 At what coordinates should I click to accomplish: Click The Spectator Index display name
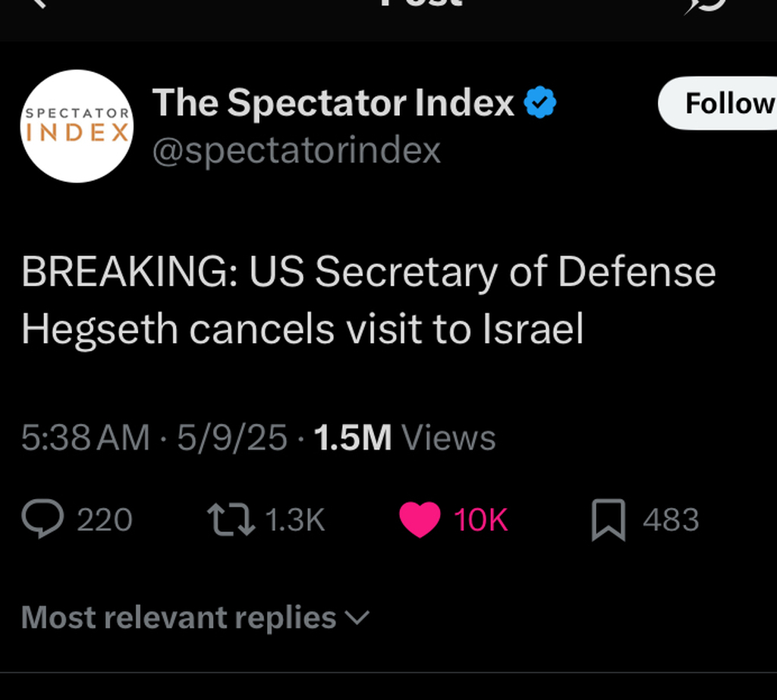[333, 103]
